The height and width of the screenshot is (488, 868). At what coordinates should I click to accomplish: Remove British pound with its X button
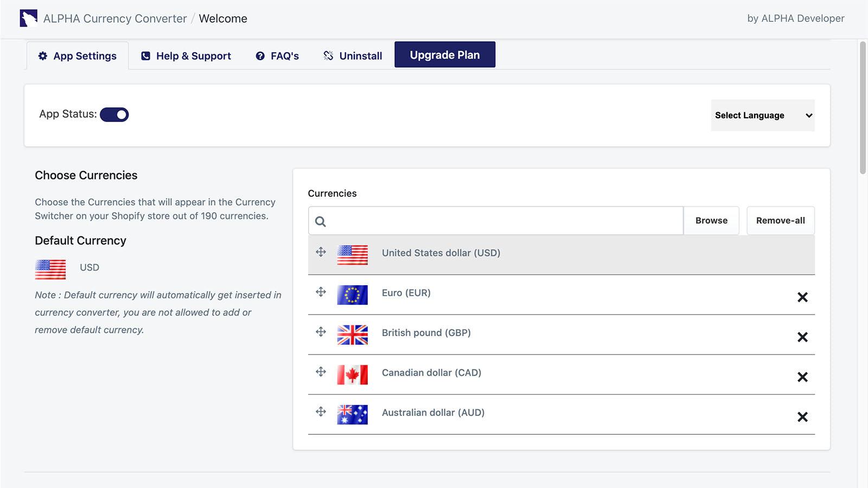pyautogui.click(x=802, y=337)
